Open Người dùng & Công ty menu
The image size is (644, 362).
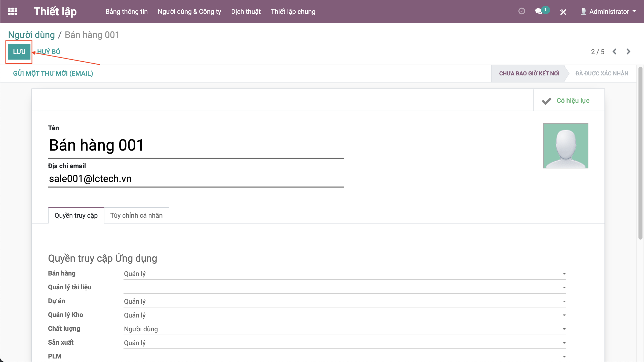[x=189, y=12]
